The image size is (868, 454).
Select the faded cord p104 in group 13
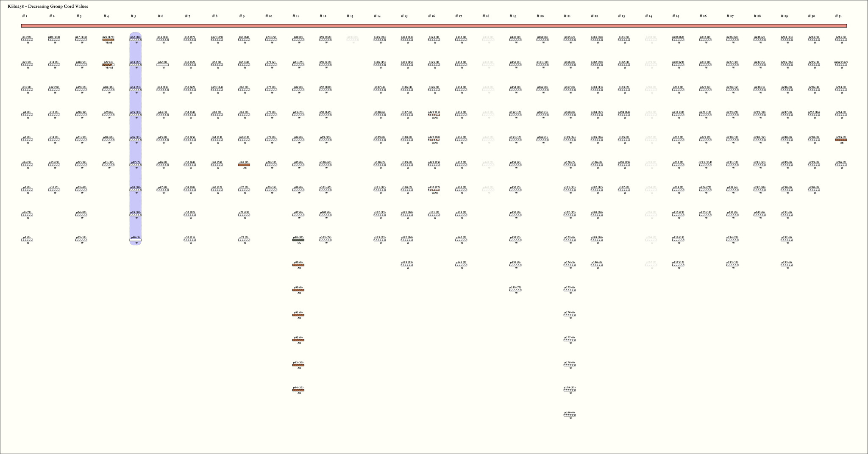tap(353, 40)
